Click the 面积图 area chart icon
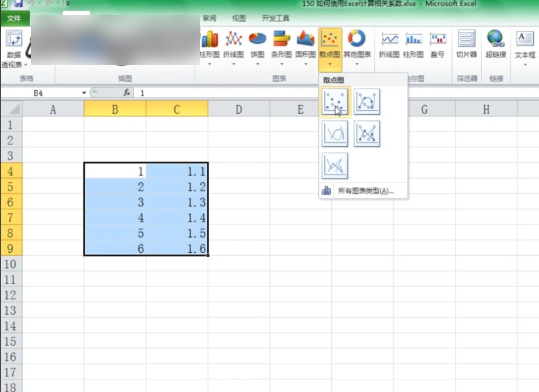 coord(305,44)
